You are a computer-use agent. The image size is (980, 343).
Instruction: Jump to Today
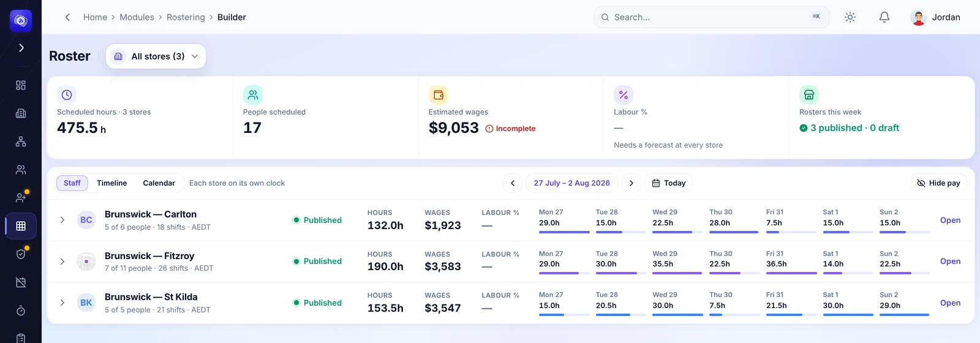pos(669,183)
